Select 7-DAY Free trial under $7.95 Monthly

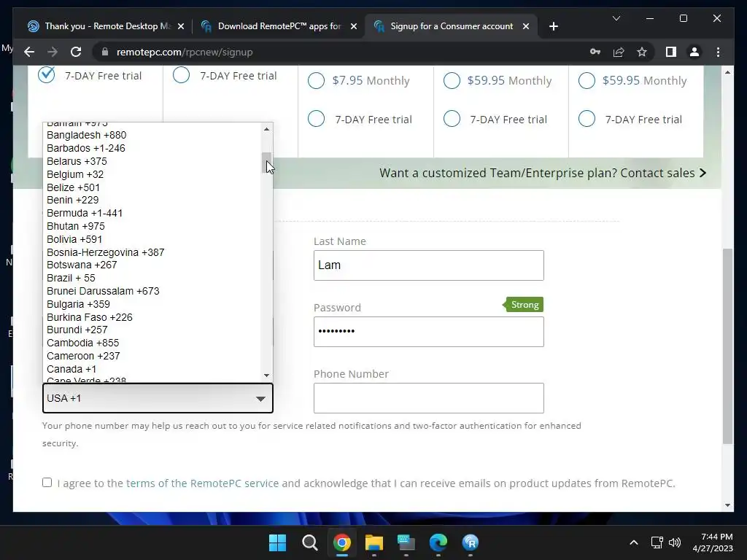click(x=316, y=119)
